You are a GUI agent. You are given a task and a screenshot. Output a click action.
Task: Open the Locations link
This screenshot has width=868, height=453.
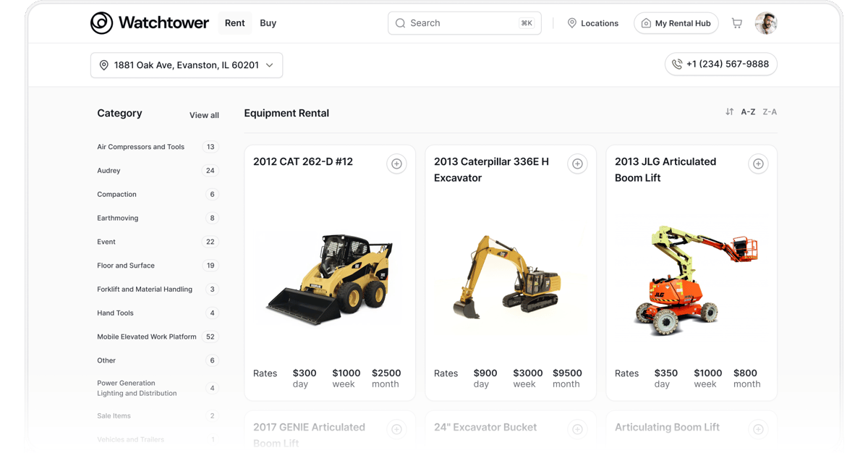593,23
